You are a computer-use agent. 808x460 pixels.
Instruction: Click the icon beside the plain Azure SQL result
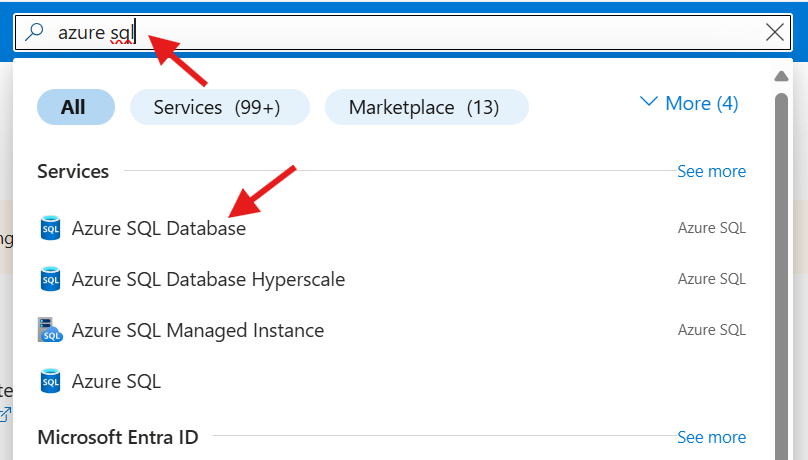50,381
